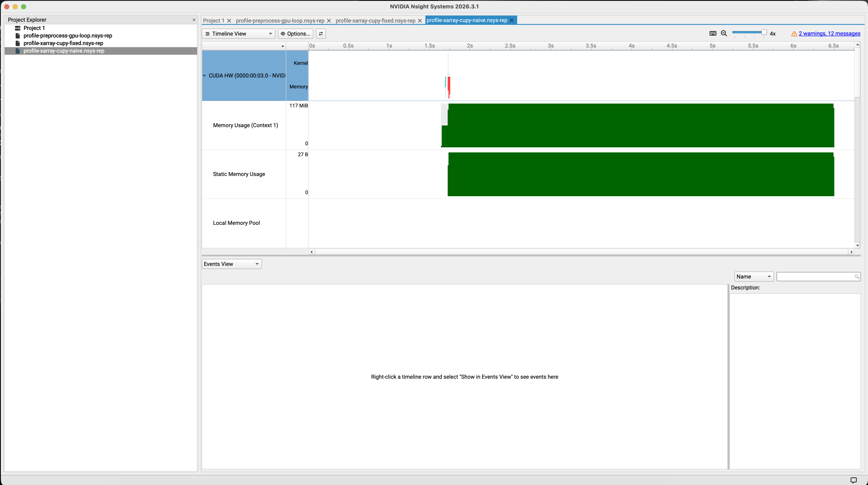The height and width of the screenshot is (485, 868).
Task: Select Project 1 in Project Explorer
Action: (34, 28)
